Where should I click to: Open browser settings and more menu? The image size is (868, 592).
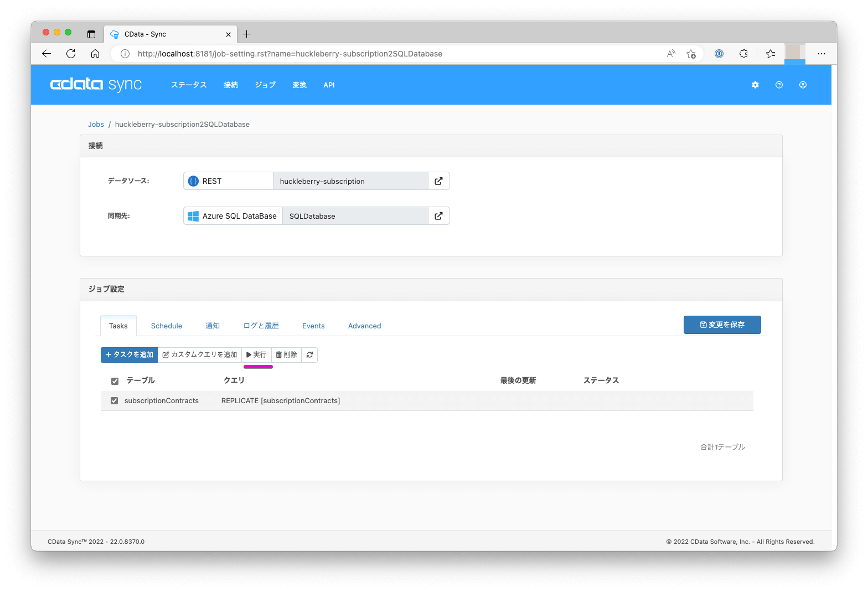[821, 54]
